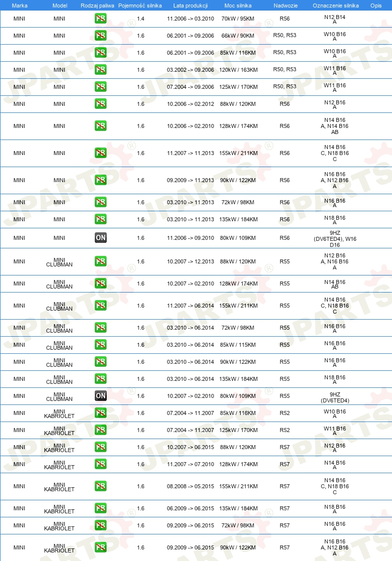Click the date range 06.2009 -> 06.2015
392x561 pixels.
[190, 508]
